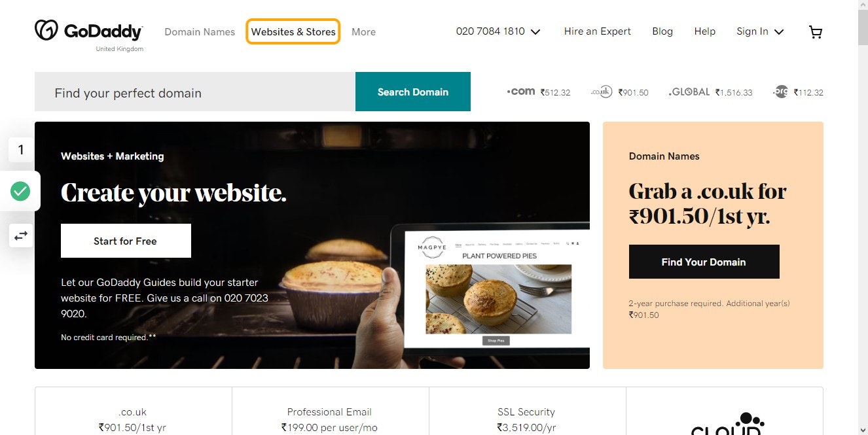The width and height of the screenshot is (868, 435).
Task: Click the Hire an Expert link
Action: (x=598, y=31)
